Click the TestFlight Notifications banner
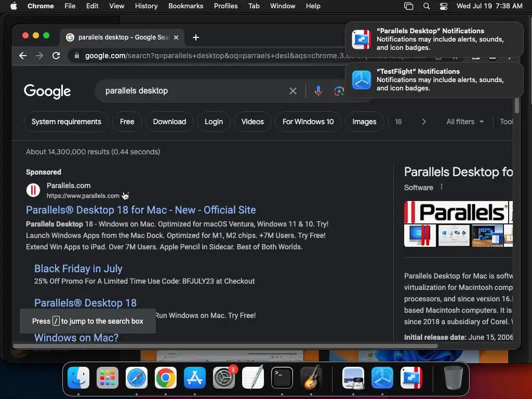Screen dimensions: 532x399 coord(434,80)
